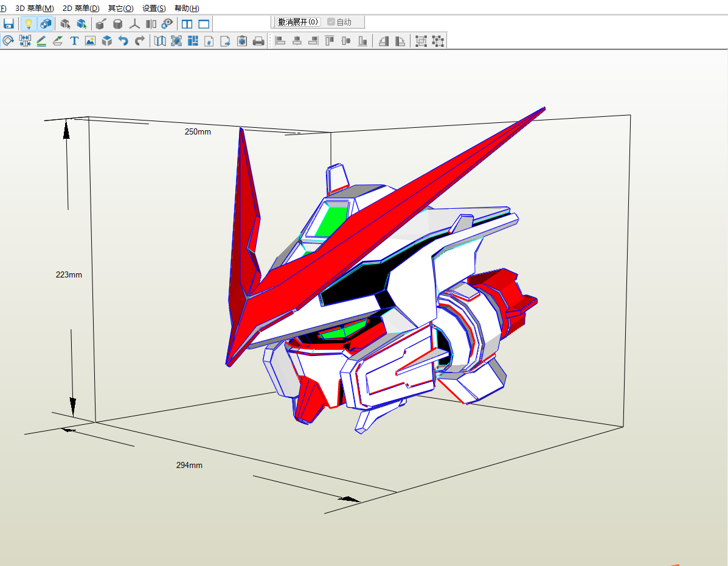
Task: Select the edge color pencil tool
Action: (x=41, y=41)
